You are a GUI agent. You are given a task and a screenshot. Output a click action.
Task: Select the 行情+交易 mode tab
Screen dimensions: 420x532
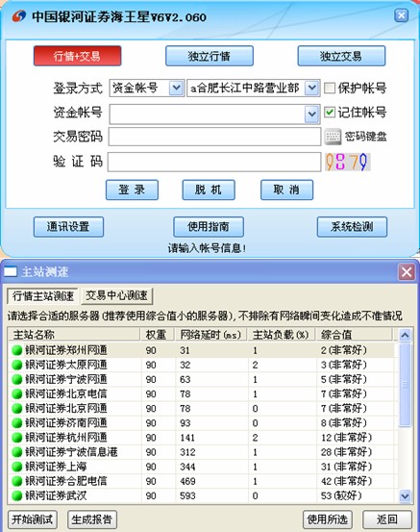coord(77,56)
